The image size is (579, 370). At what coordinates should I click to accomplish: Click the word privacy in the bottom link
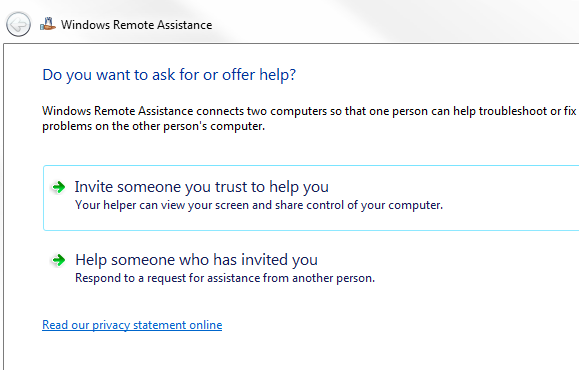tap(111, 325)
